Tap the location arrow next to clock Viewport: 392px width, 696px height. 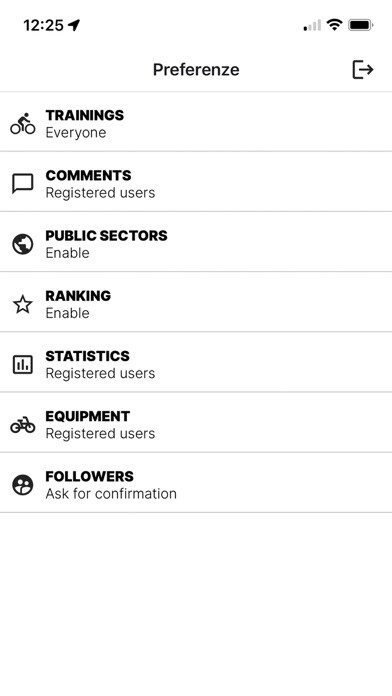click(x=74, y=25)
